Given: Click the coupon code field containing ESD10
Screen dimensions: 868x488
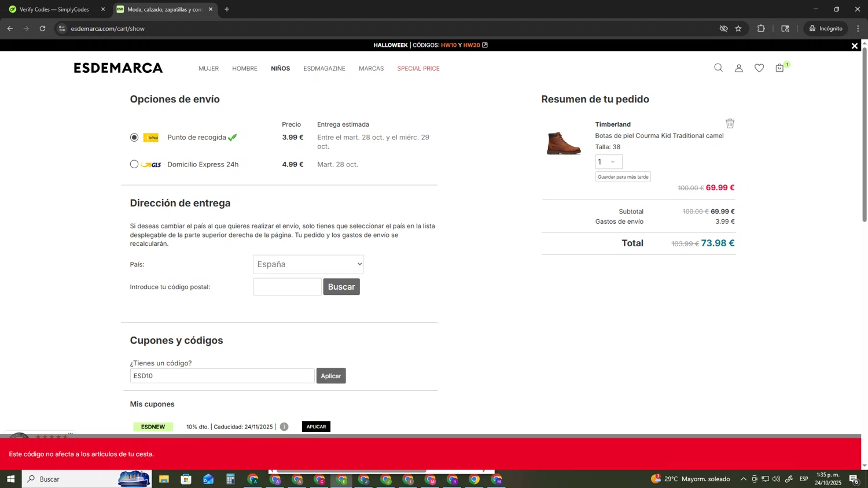Looking at the screenshot, I should click(x=222, y=376).
